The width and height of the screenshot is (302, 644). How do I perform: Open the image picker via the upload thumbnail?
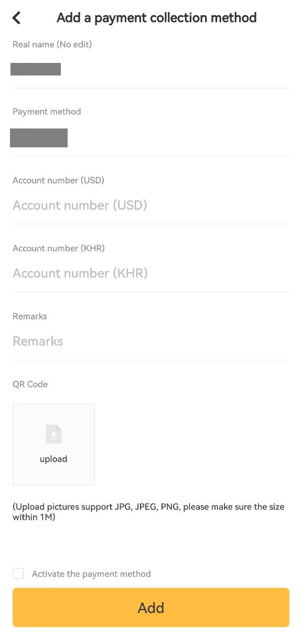coord(53,444)
